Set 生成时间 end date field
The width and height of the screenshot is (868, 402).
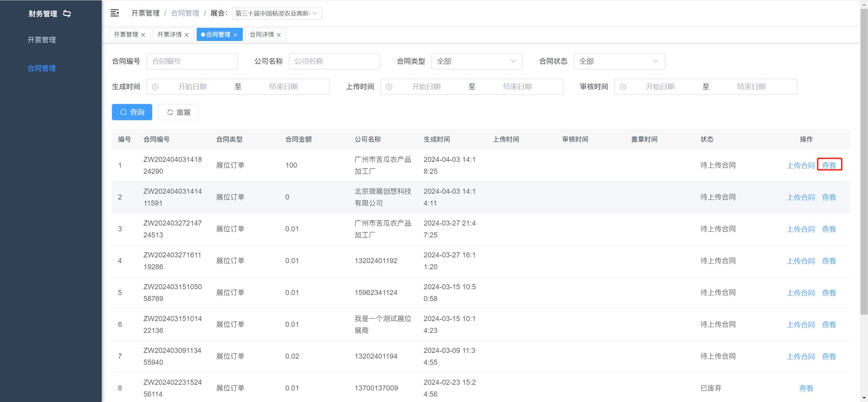coord(283,87)
